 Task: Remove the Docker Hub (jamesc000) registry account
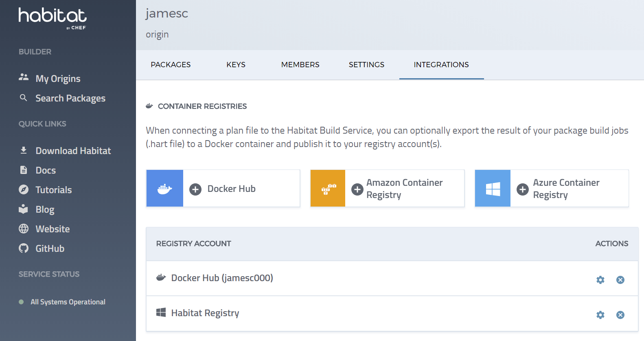(x=620, y=280)
